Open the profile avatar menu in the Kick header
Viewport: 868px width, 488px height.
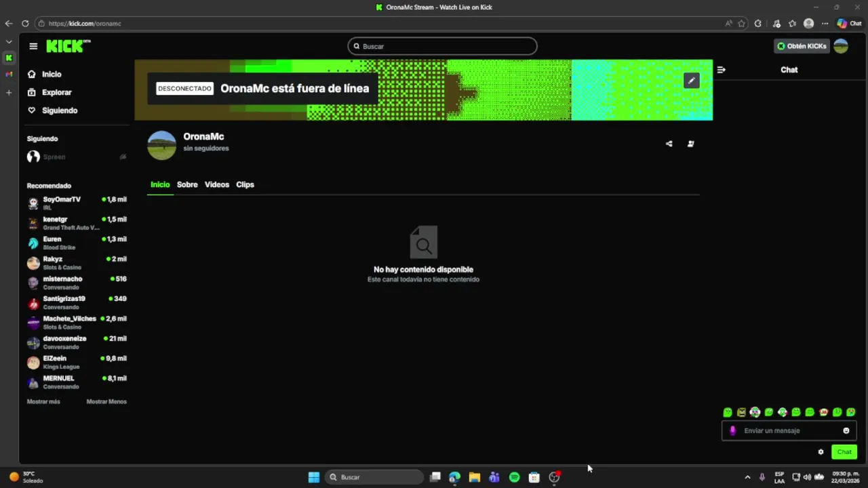tap(841, 46)
